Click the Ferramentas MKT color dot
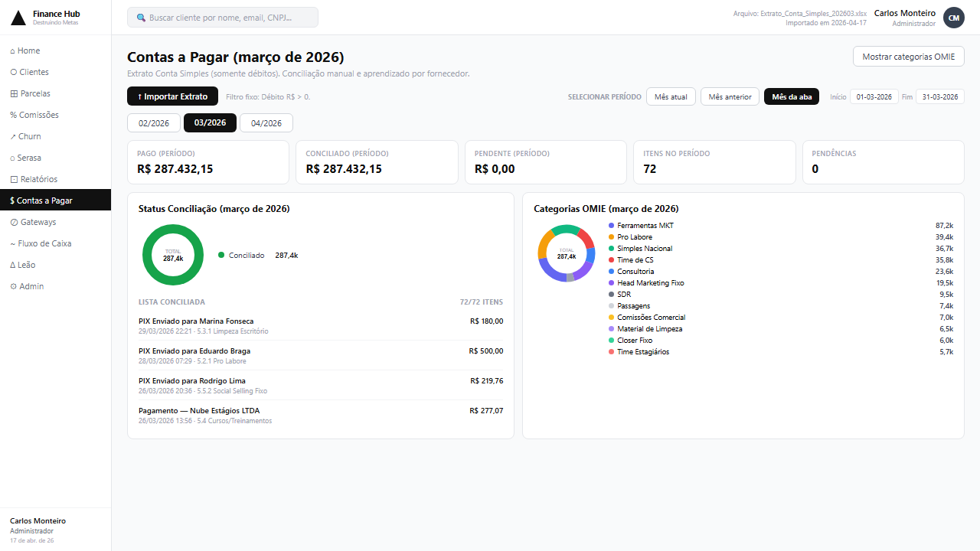 [x=611, y=226]
